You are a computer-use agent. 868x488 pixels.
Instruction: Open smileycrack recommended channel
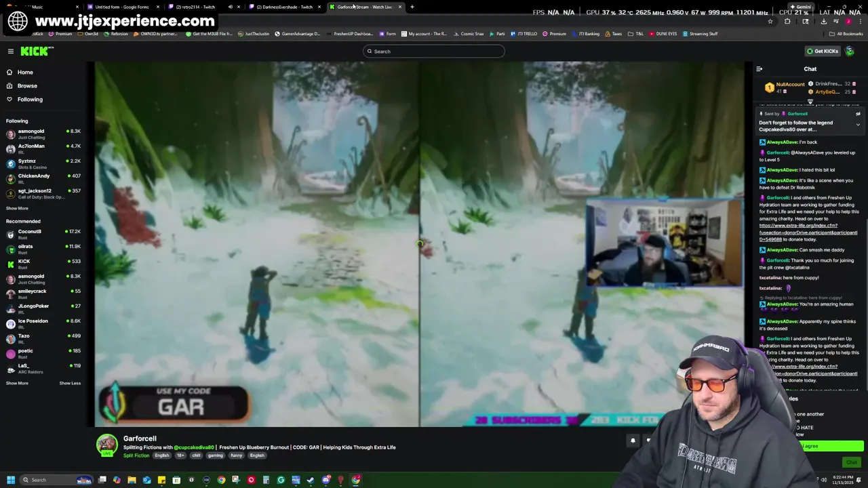tap(42, 294)
